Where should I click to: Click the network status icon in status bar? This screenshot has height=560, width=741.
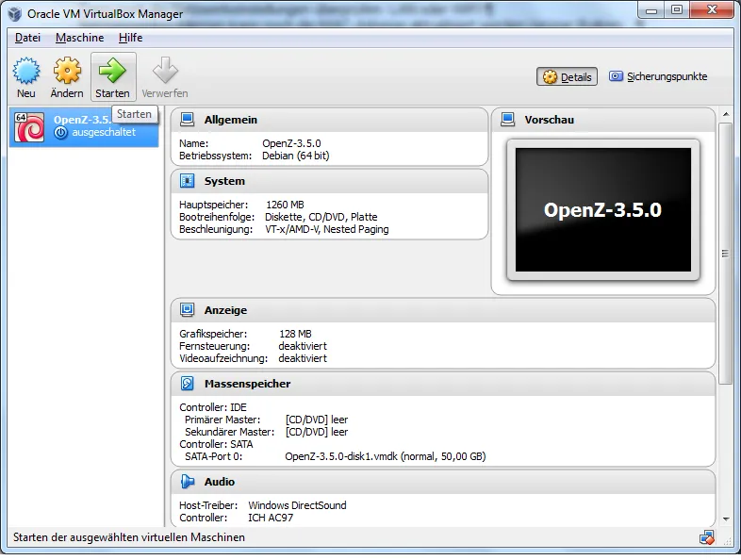point(707,537)
